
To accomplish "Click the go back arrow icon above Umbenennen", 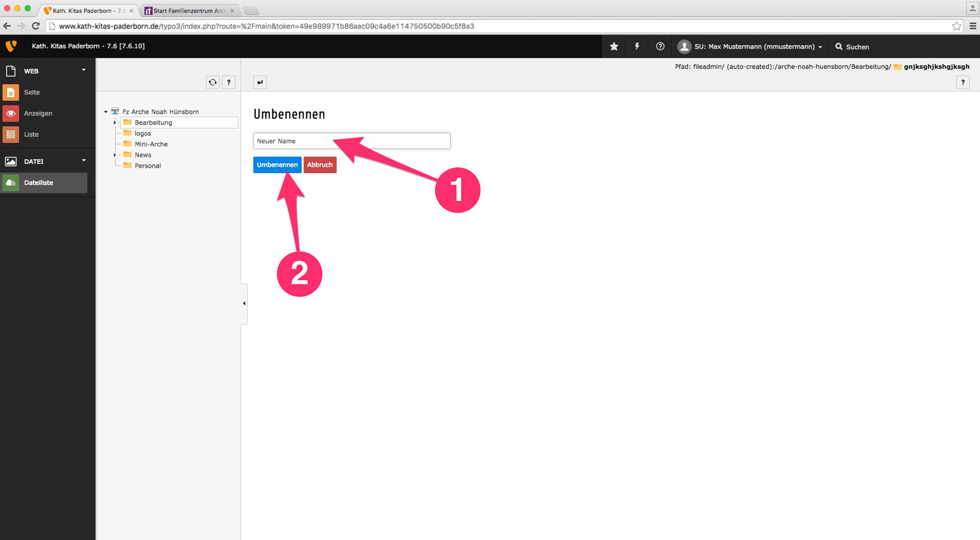I will (260, 82).
